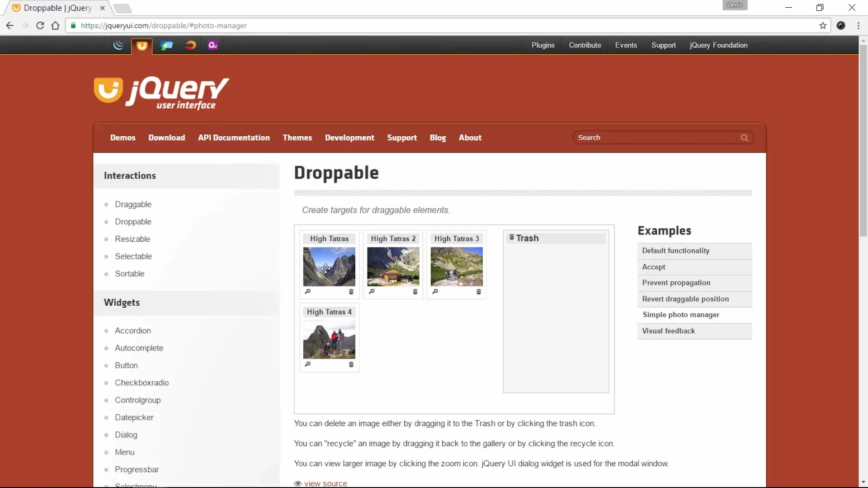
Task: Click Plugins in the top bar
Action: click(543, 45)
